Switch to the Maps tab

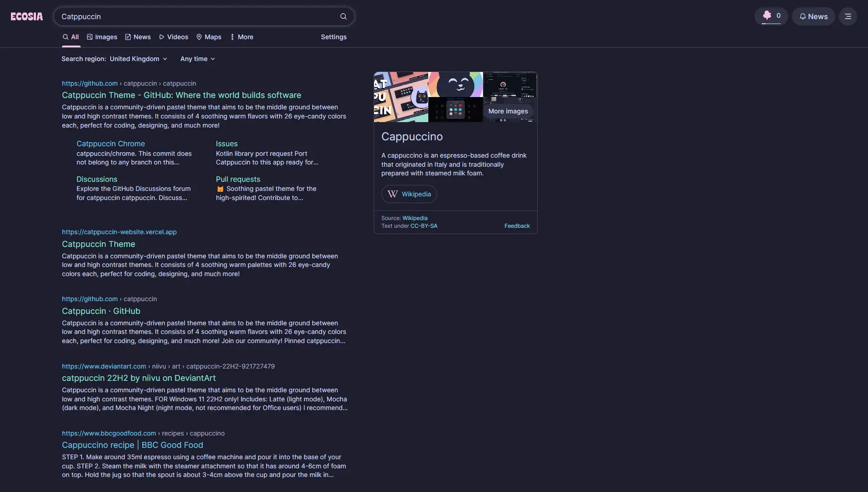pyautogui.click(x=209, y=37)
